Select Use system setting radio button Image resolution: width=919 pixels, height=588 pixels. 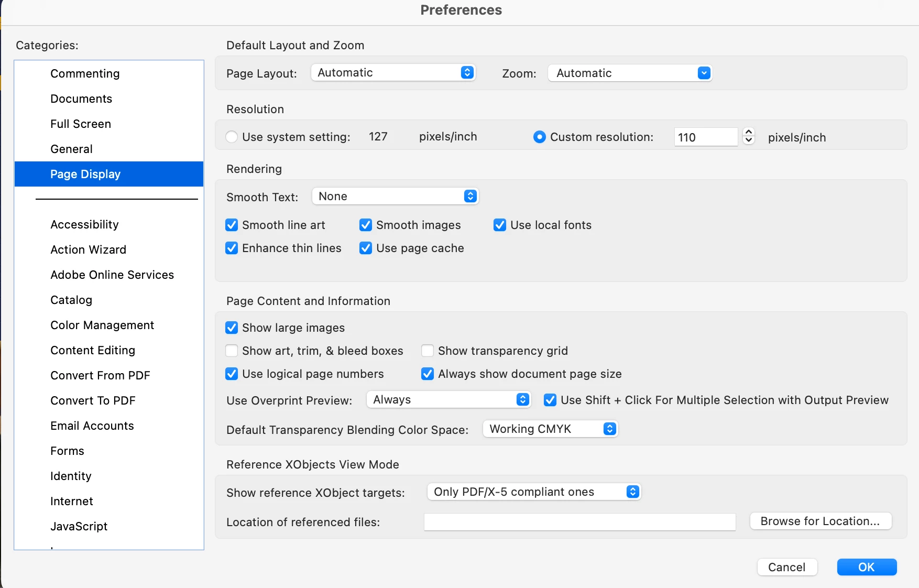click(x=232, y=137)
